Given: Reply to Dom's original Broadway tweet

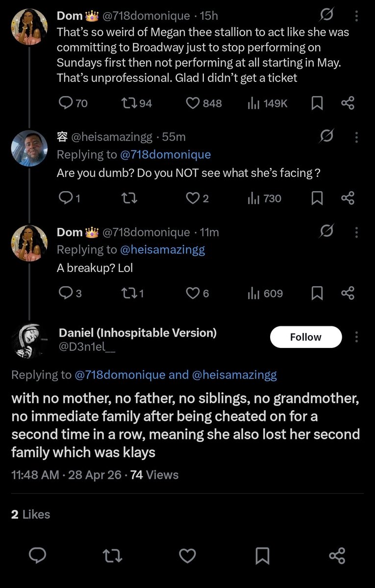Looking at the screenshot, I should click(x=66, y=103).
